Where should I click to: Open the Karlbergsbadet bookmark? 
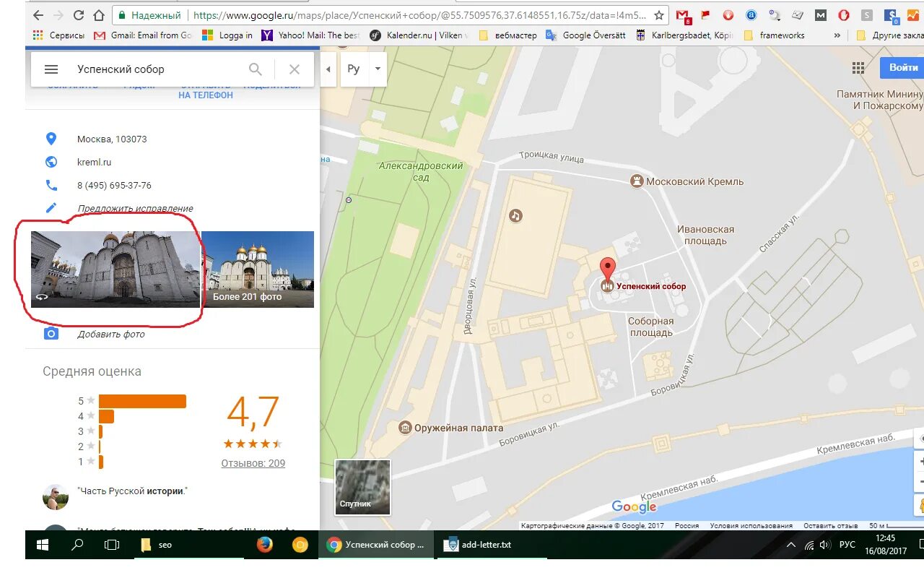point(685,35)
